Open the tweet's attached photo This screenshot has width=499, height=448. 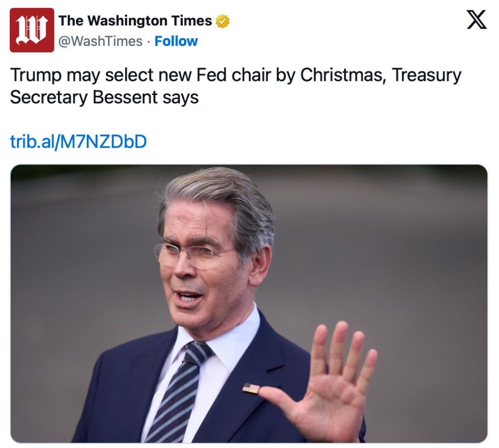[249, 303]
